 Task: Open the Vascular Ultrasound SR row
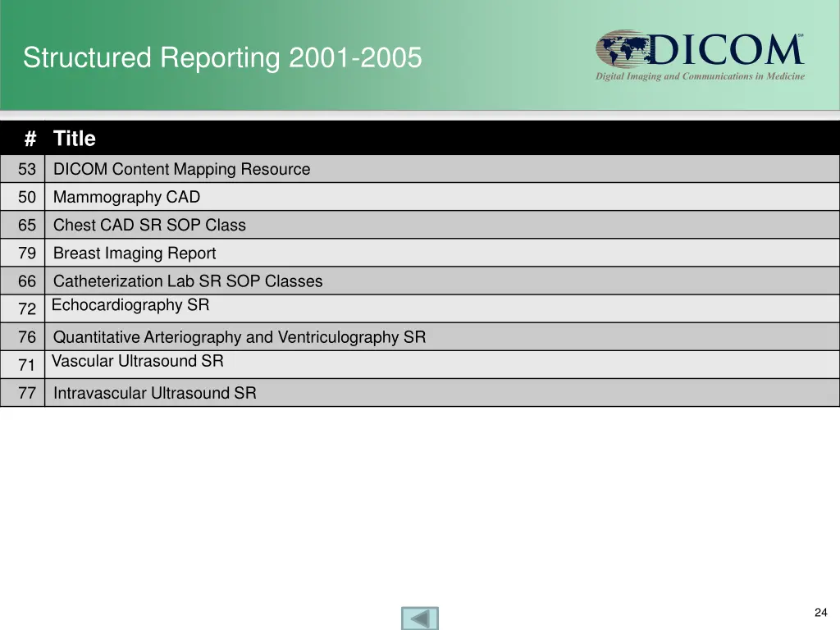[x=137, y=361]
